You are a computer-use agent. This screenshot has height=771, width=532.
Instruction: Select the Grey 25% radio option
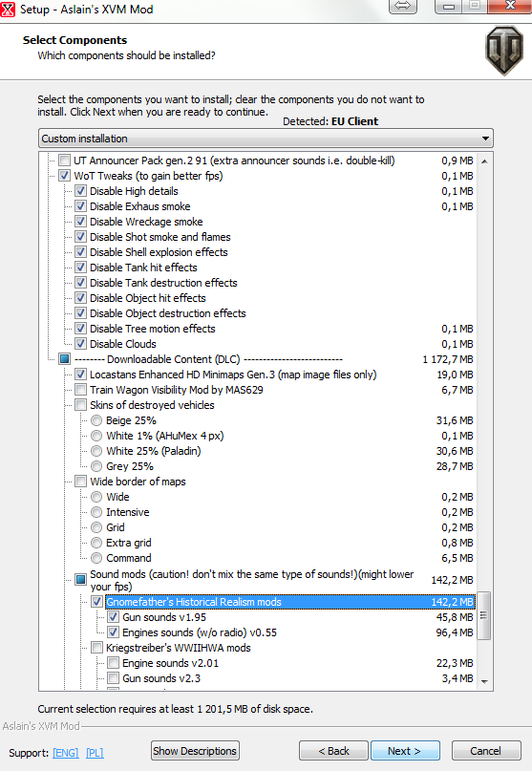pyautogui.click(x=96, y=465)
